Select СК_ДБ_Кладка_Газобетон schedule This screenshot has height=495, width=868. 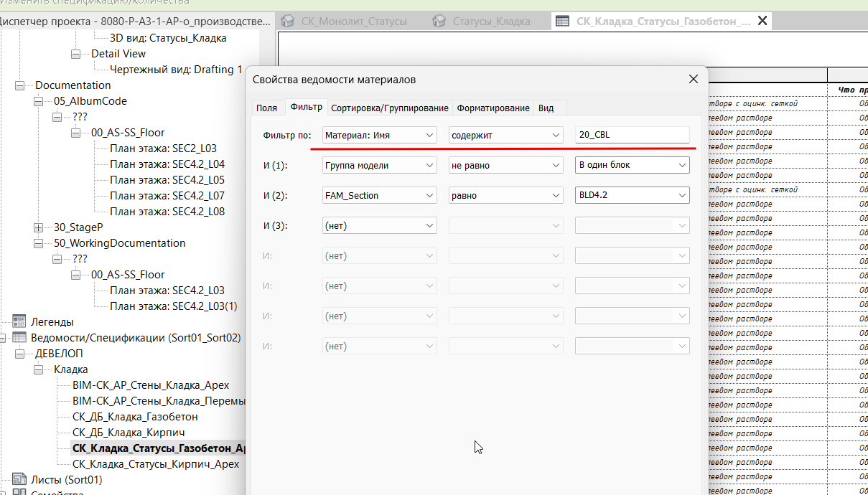pyautogui.click(x=135, y=417)
